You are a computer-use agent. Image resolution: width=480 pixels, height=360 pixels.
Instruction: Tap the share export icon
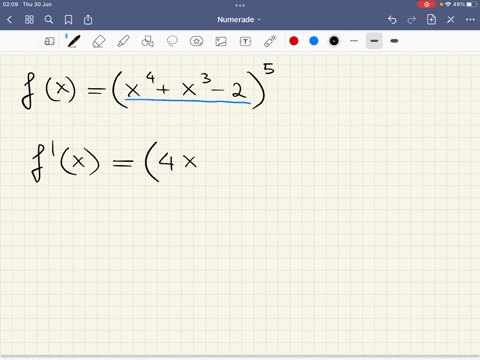[88, 20]
